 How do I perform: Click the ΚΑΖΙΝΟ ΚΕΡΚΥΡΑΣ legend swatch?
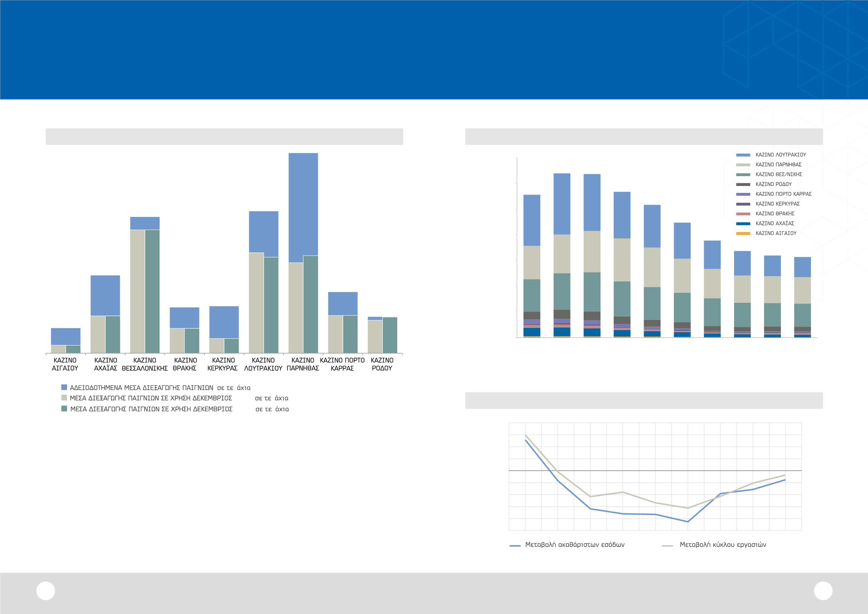(x=743, y=204)
